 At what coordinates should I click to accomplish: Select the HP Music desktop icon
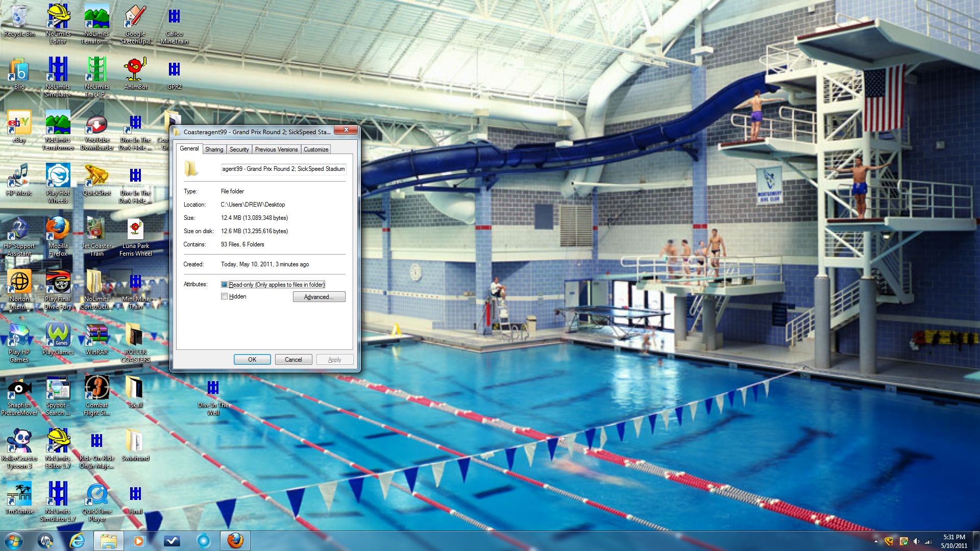pyautogui.click(x=19, y=180)
